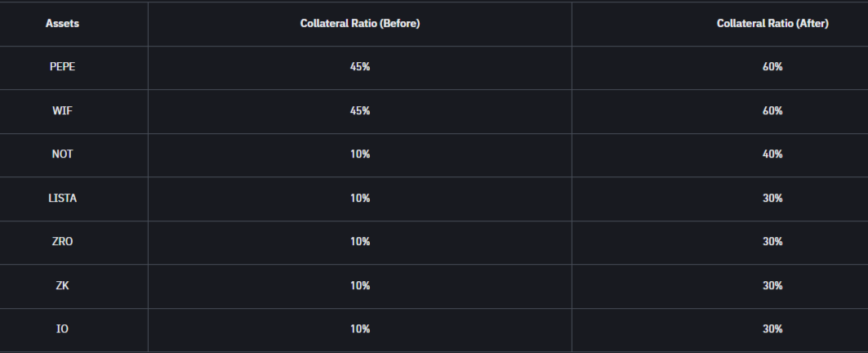Viewport: 868px width, 353px height.
Task: Select the Collateral Ratio (After) header
Action: (x=772, y=24)
